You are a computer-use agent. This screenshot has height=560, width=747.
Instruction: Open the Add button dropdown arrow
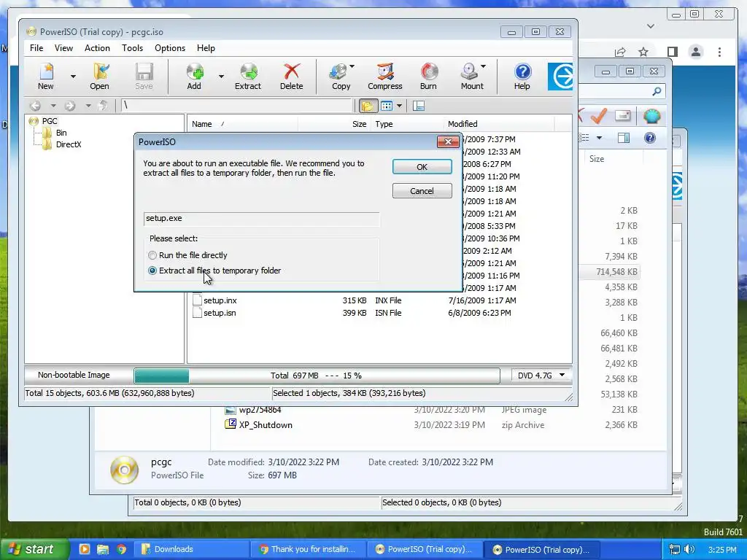coord(221,76)
